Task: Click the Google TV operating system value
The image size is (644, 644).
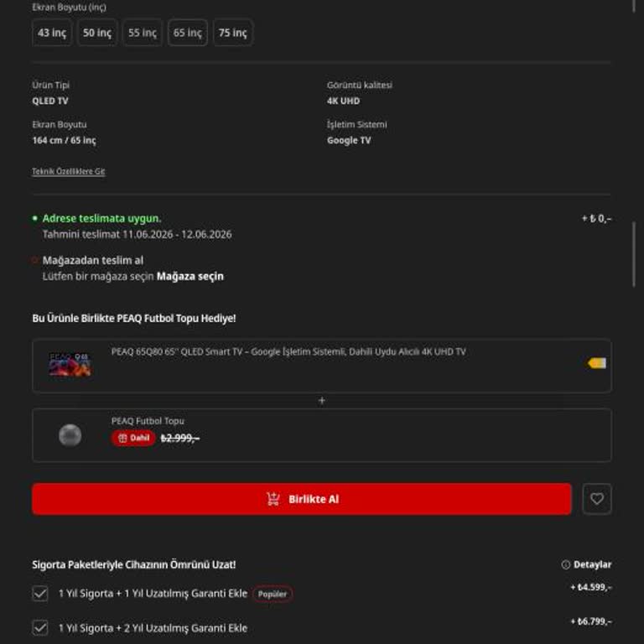Action: click(349, 141)
